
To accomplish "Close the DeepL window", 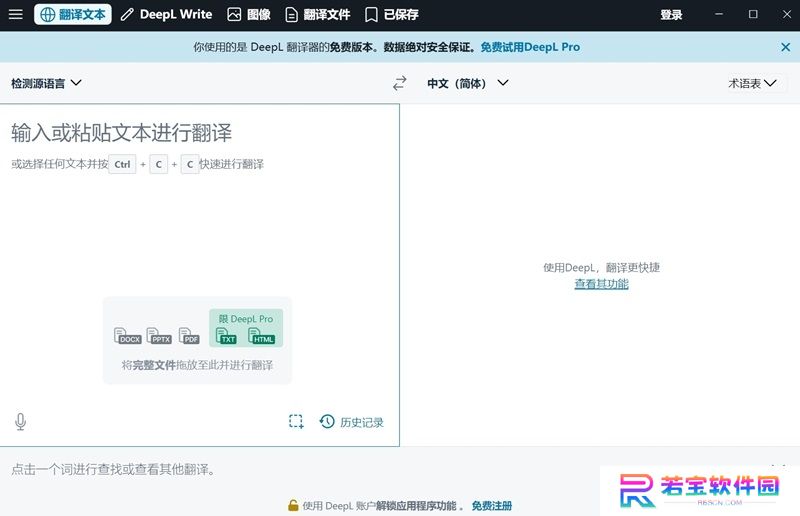I will (787, 14).
